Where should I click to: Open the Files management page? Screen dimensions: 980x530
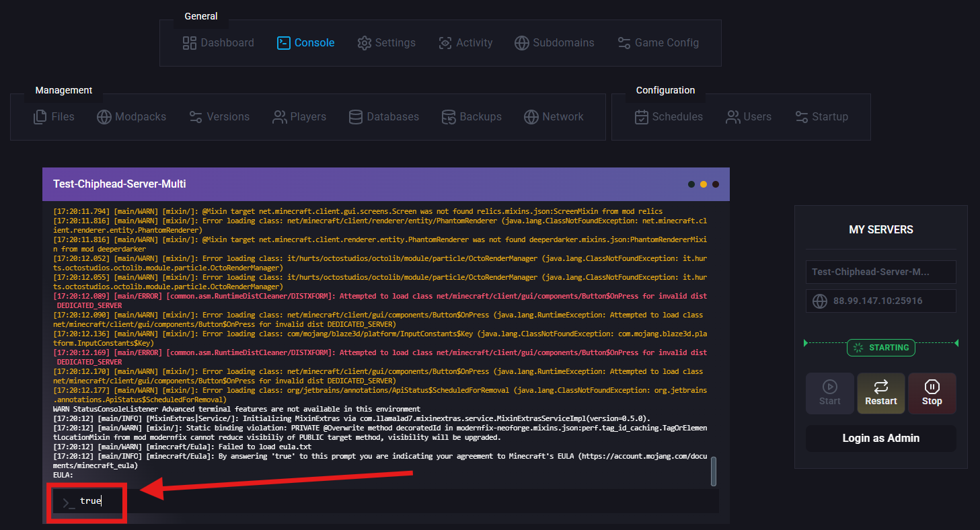coord(54,117)
